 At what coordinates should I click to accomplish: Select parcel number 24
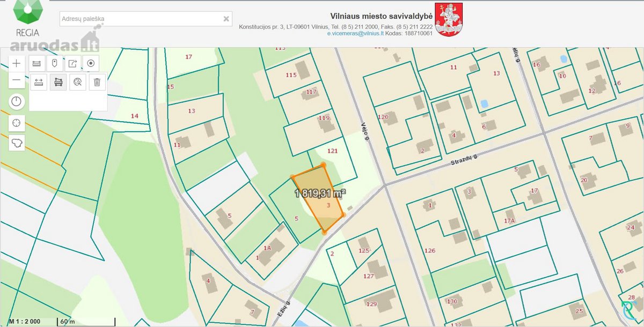(x=631, y=227)
